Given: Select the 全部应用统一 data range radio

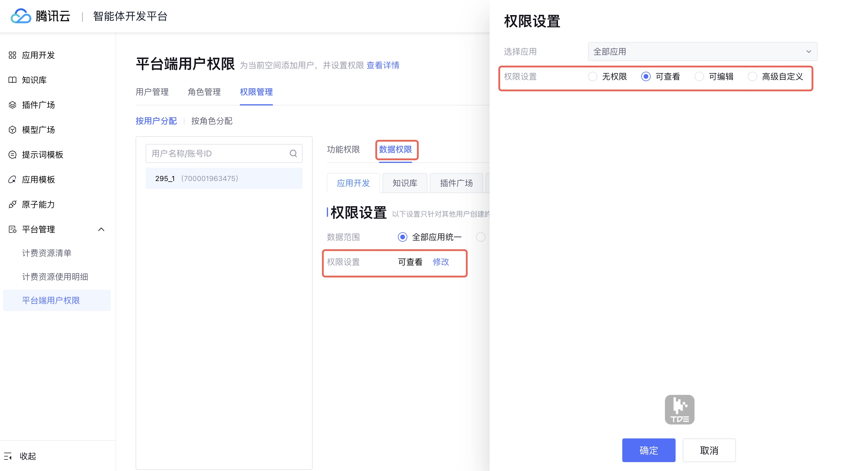Looking at the screenshot, I should 402,237.
